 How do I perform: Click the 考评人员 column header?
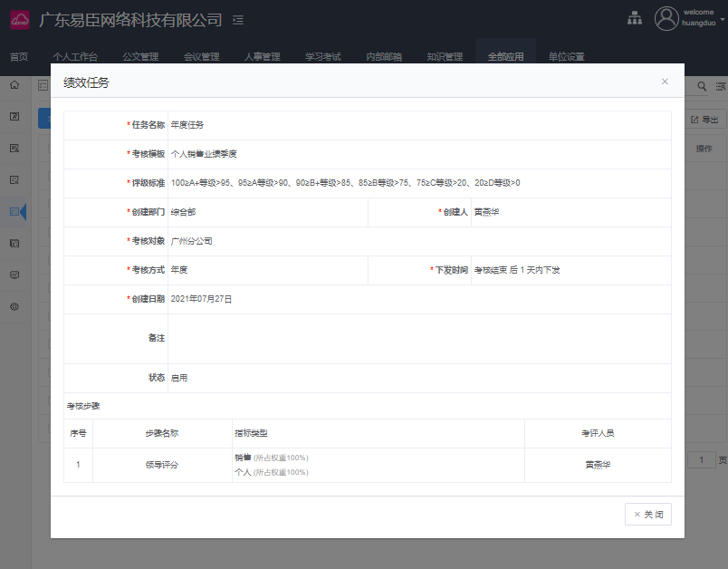(598, 433)
